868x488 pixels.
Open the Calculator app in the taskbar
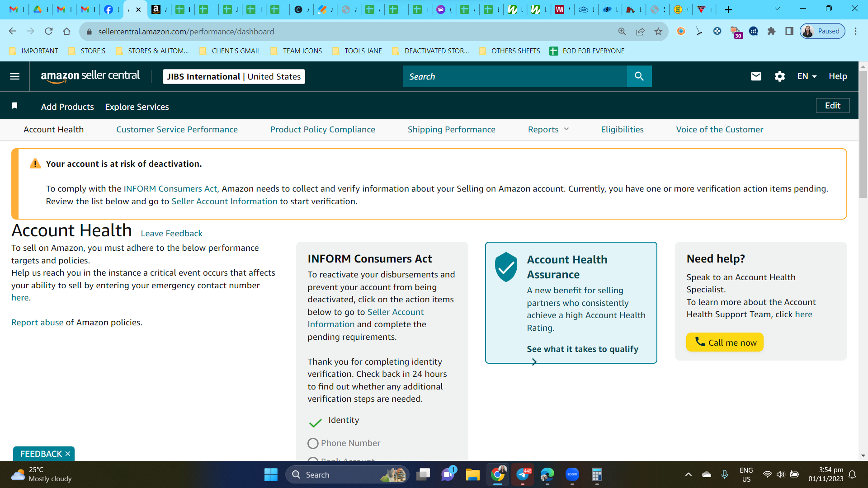(597, 474)
